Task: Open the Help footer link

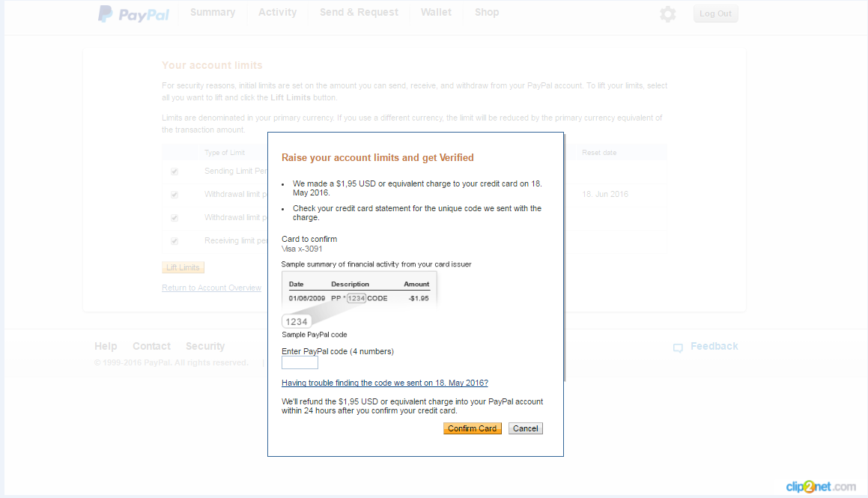Action: [x=106, y=347]
